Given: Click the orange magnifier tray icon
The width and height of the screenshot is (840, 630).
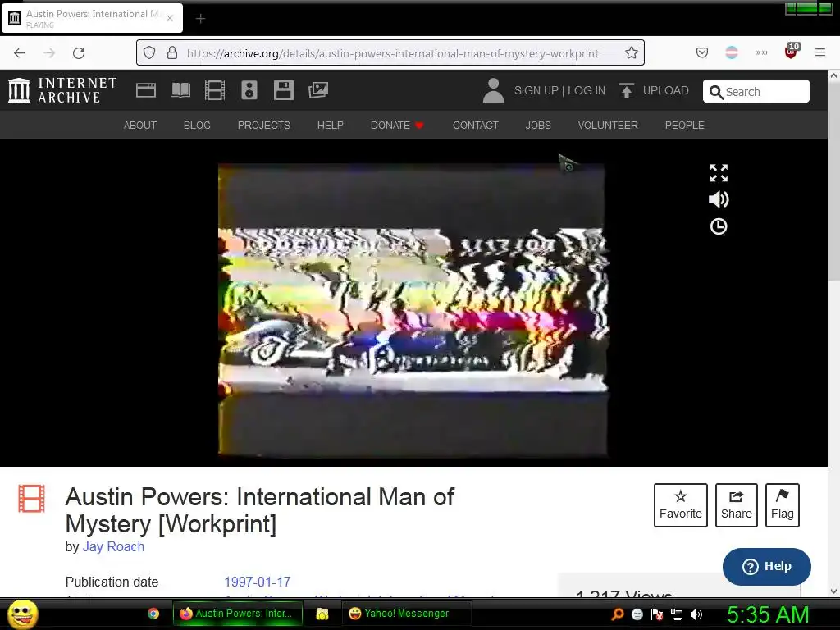Looking at the screenshot, I should (x=617, y=614).
